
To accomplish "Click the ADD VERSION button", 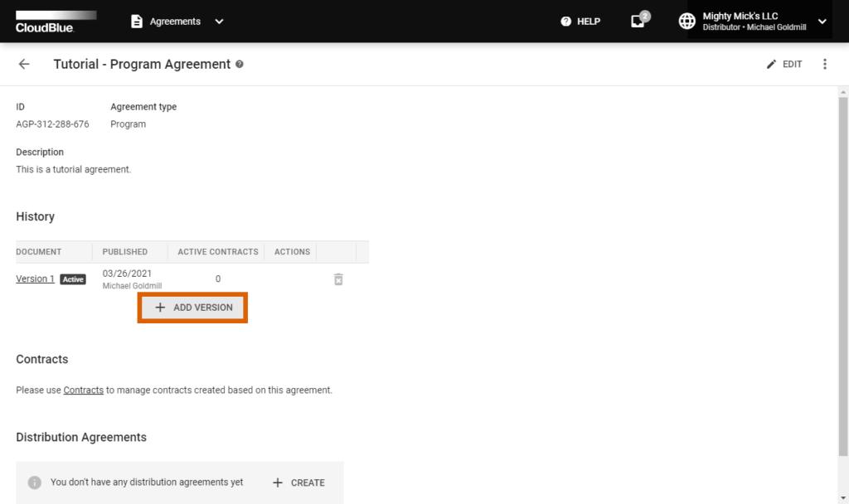I will [192, 307].
